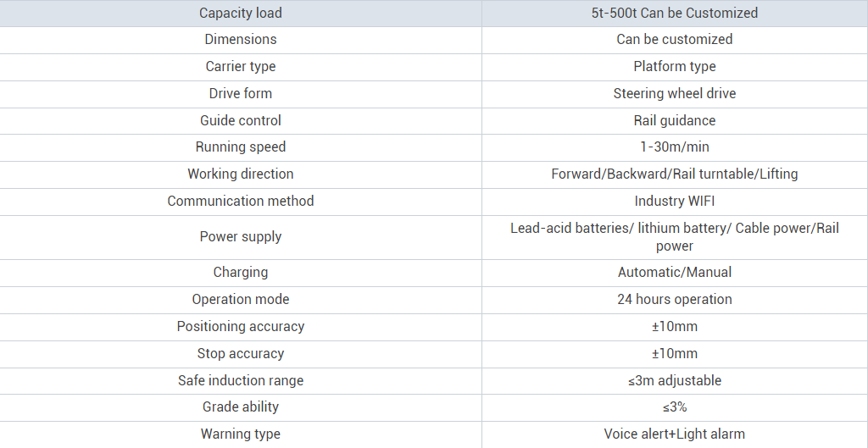Select the Running speed label
868x448 pixels.
coord(241,147)
